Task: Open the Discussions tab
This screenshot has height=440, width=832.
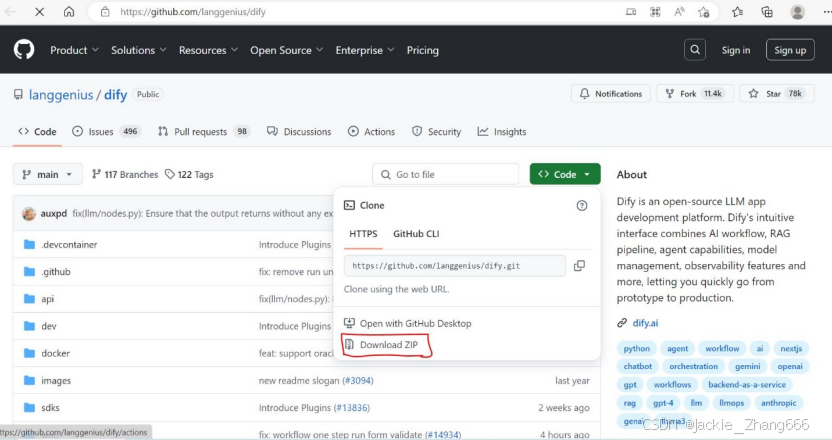Action: coord(299,132)
